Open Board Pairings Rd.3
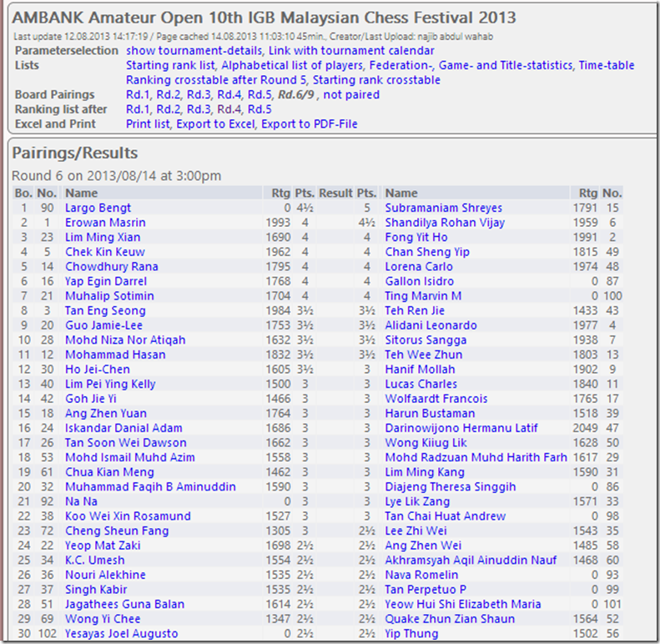The image size is (660, 644). click(x=199, y=95)
